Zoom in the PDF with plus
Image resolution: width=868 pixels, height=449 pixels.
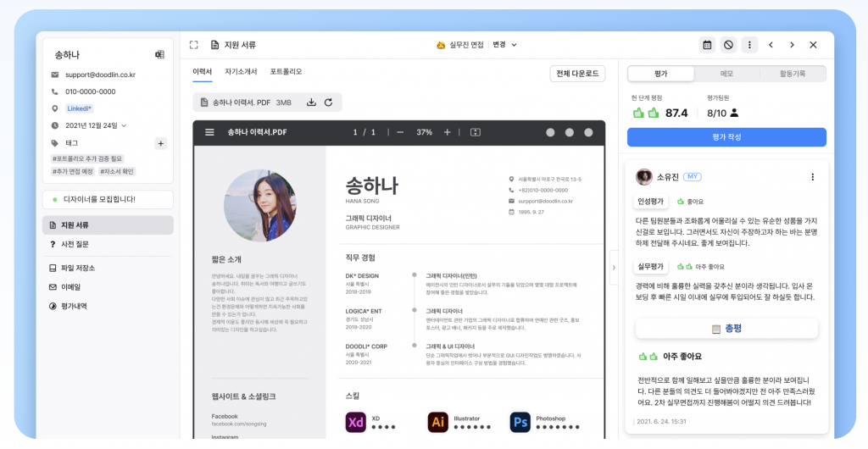point(448,132)
